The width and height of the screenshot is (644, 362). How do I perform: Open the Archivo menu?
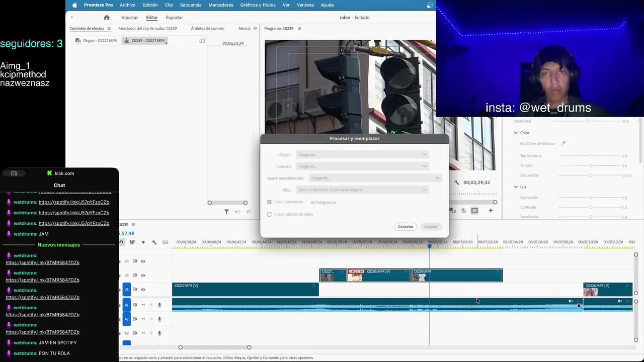[x=127, y=5]
